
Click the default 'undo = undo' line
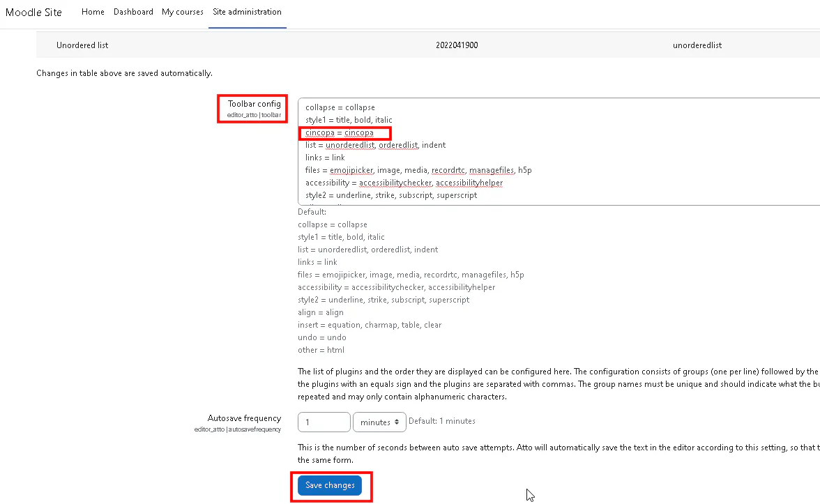[x=322, y=337]
